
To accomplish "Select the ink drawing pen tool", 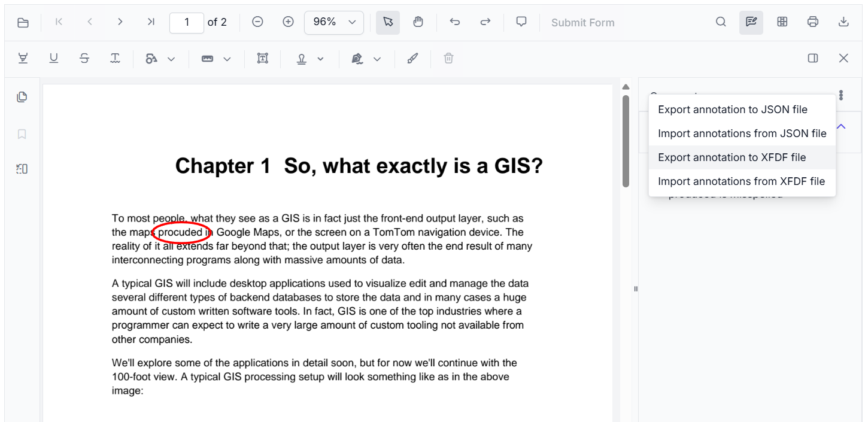I will click(412, 58).
